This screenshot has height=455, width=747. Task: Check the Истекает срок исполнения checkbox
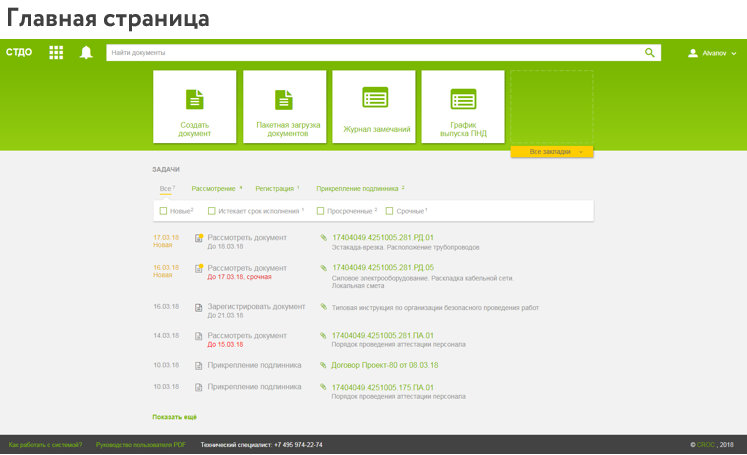click(212, 211)
